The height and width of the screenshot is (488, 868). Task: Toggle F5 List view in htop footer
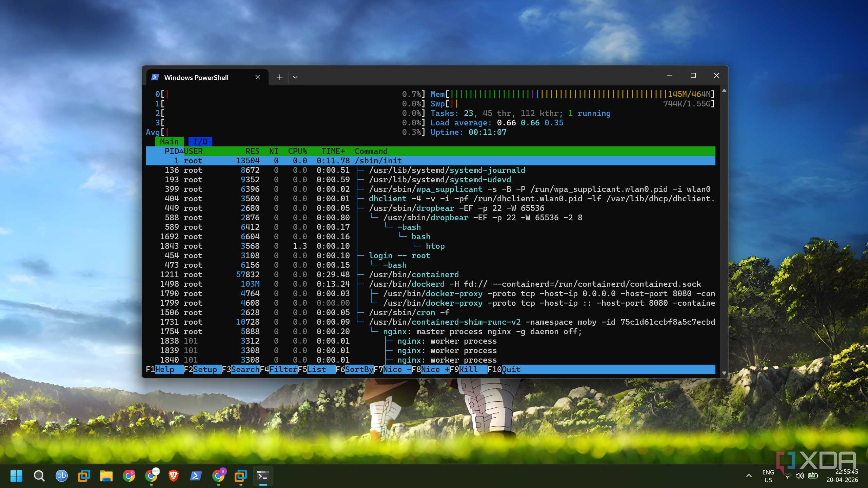tap(316, 369)
